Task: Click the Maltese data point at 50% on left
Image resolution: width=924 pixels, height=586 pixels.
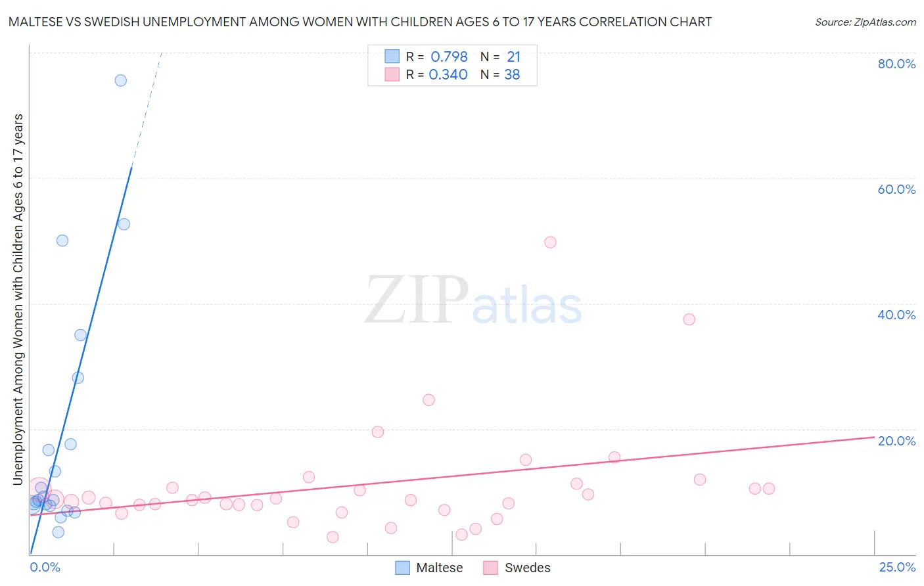Action: [x=62, y=240]
